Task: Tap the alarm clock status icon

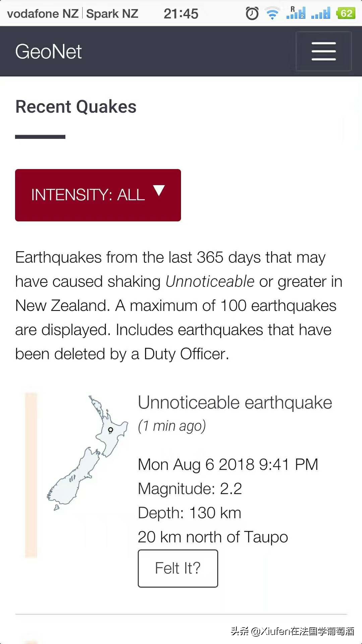Action: pyautogui.click(x=252, y=13)
